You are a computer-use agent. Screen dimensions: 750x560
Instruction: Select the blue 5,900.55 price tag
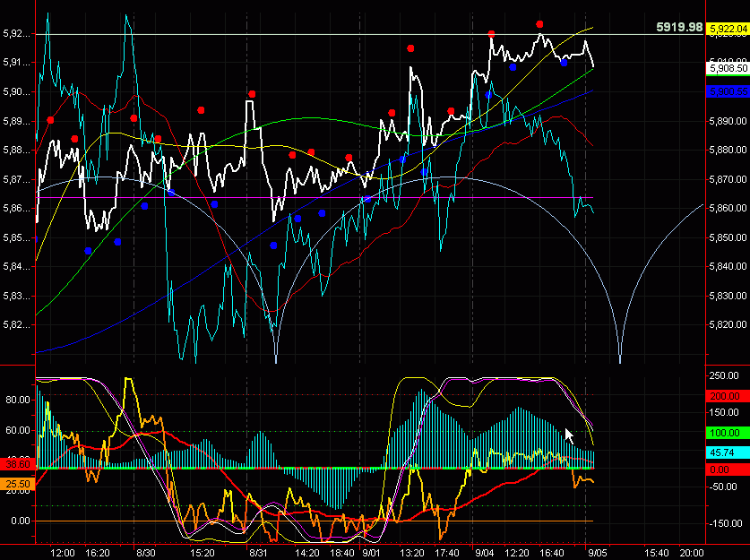[x=728, y=91]
